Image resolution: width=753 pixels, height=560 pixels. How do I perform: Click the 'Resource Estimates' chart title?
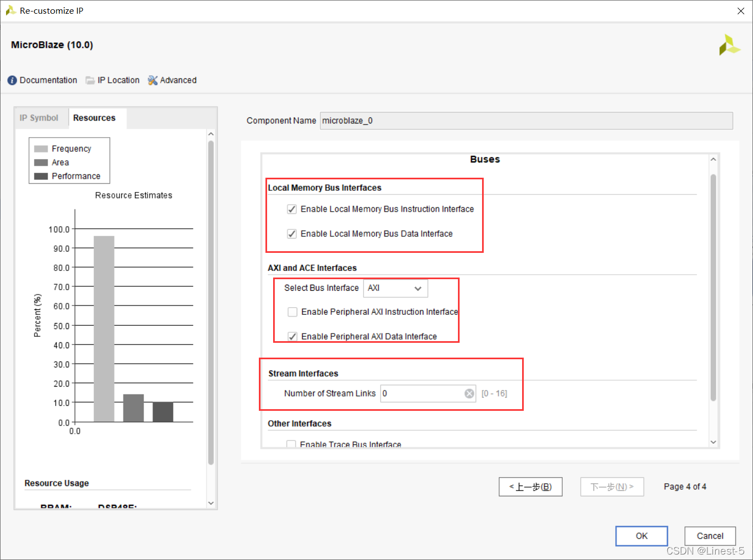coord(134,195)
